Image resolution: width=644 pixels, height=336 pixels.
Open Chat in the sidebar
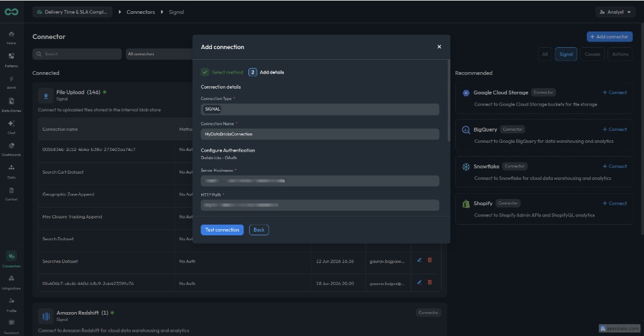pyautogui.click(x=11, y=126)
